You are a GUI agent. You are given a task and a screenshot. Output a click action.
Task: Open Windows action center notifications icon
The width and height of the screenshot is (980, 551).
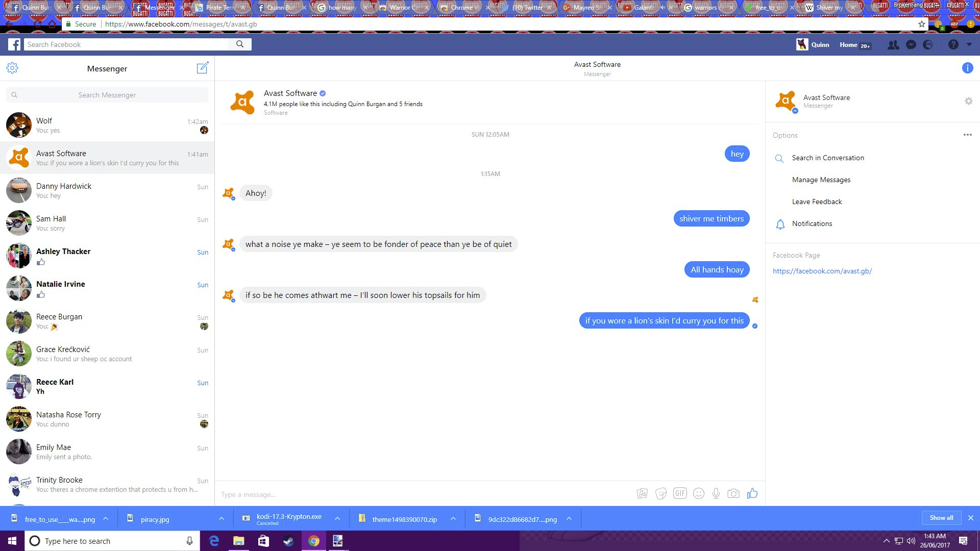click(x=963, y=541)
